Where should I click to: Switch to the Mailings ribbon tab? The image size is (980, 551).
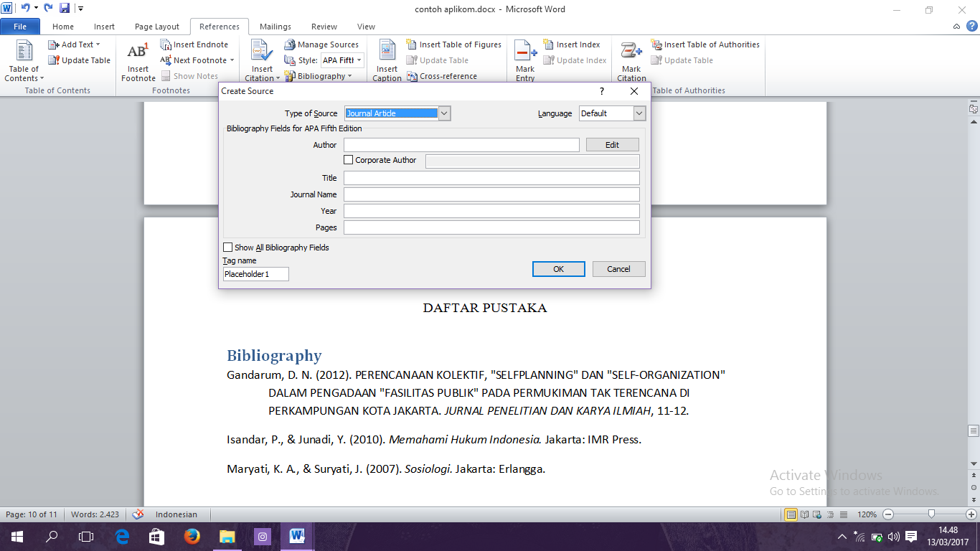[275, 26]
